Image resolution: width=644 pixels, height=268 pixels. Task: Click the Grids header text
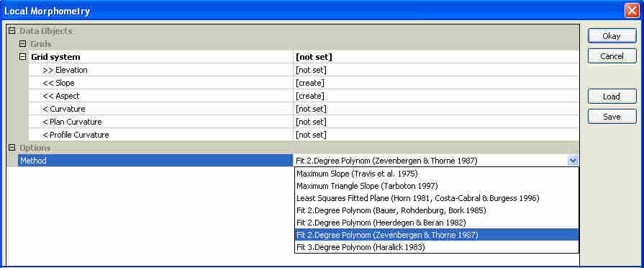[41, 43]
